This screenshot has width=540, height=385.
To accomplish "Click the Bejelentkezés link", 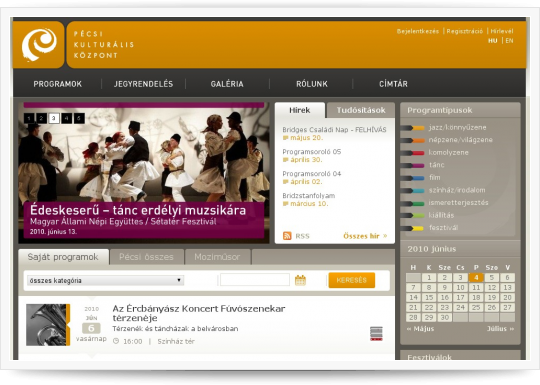I will coord(418,31).
